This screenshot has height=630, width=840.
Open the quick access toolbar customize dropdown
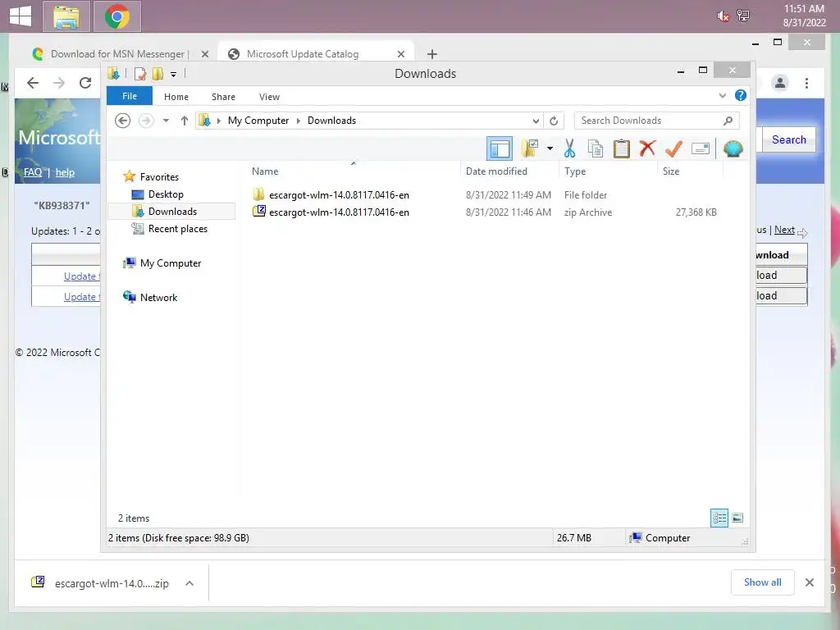click(x=174, y=75)
